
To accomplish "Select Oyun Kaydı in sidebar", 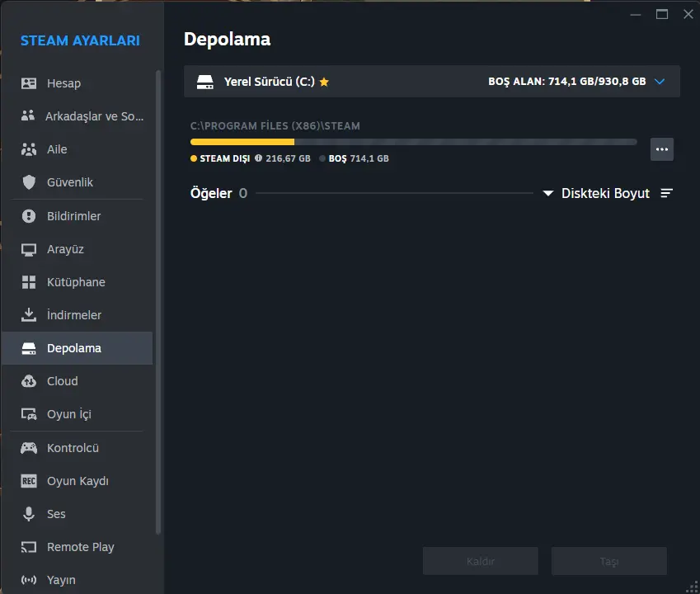I will pos(78,481).
